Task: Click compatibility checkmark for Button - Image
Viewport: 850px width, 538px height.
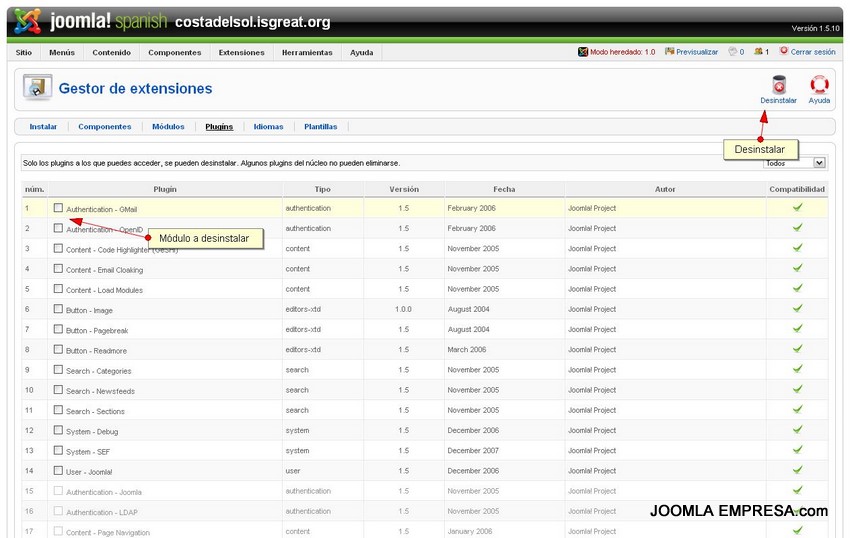Action: 797,308
